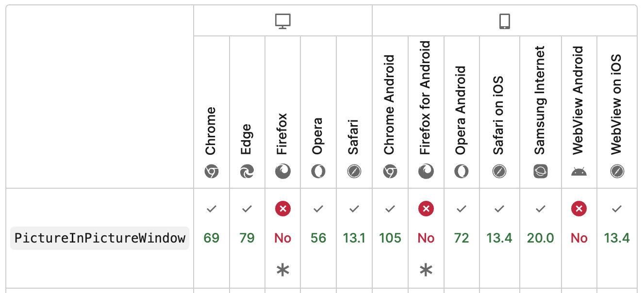Click the WebView Android robot icon

579,171
